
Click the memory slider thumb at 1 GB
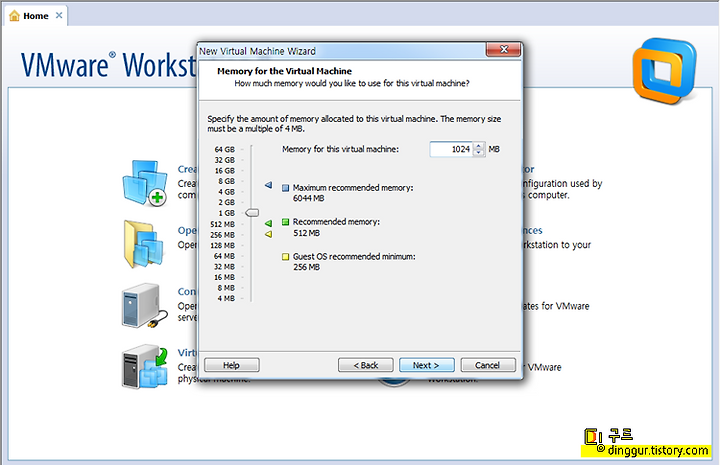tap(252, 213)
